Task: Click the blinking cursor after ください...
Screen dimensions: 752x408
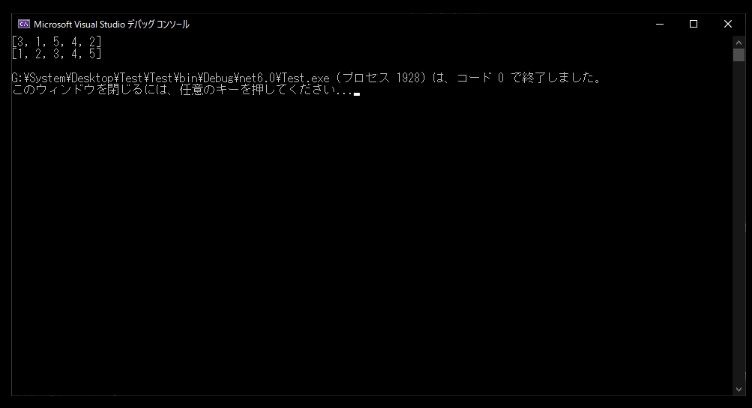Action: 357,94
